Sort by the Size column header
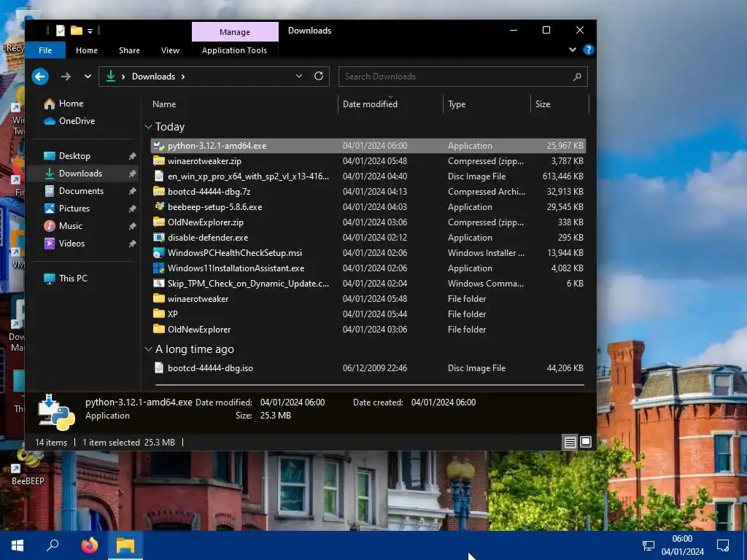 tap(543, 104)
